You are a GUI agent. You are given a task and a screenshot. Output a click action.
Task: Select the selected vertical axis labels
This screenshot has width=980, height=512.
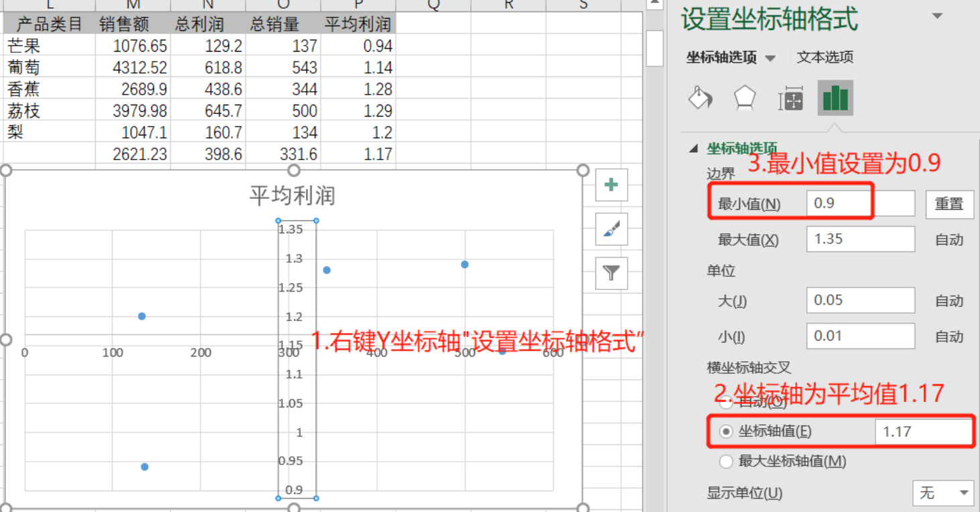click(297, 359)
